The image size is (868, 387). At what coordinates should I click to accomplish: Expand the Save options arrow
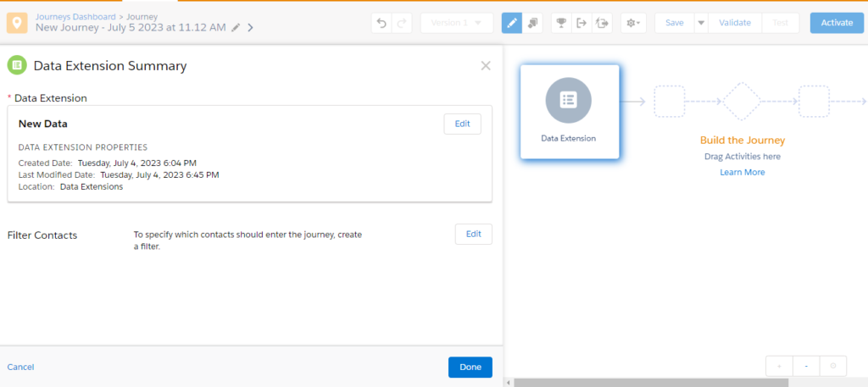700,23
